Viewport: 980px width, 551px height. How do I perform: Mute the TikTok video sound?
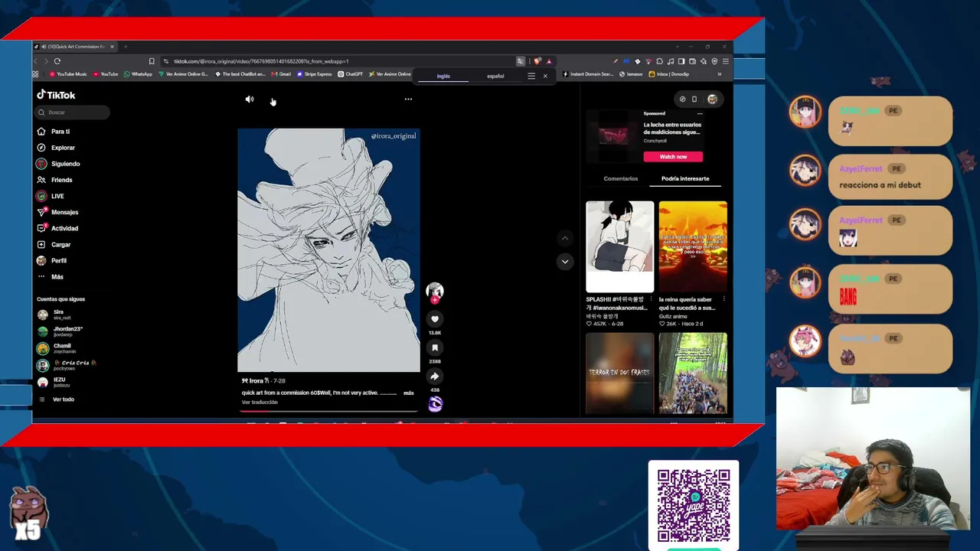249,99
